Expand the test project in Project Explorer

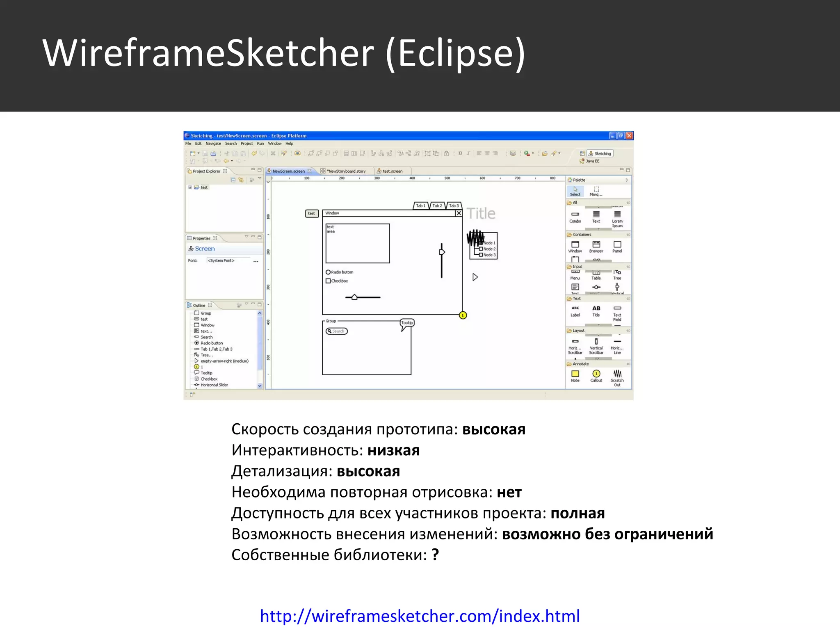tap(190, 187)
